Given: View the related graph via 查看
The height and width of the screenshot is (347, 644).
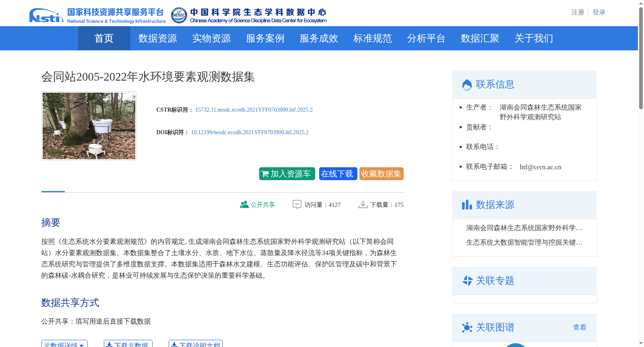Looking at the screenshot, I should (580, 327).
